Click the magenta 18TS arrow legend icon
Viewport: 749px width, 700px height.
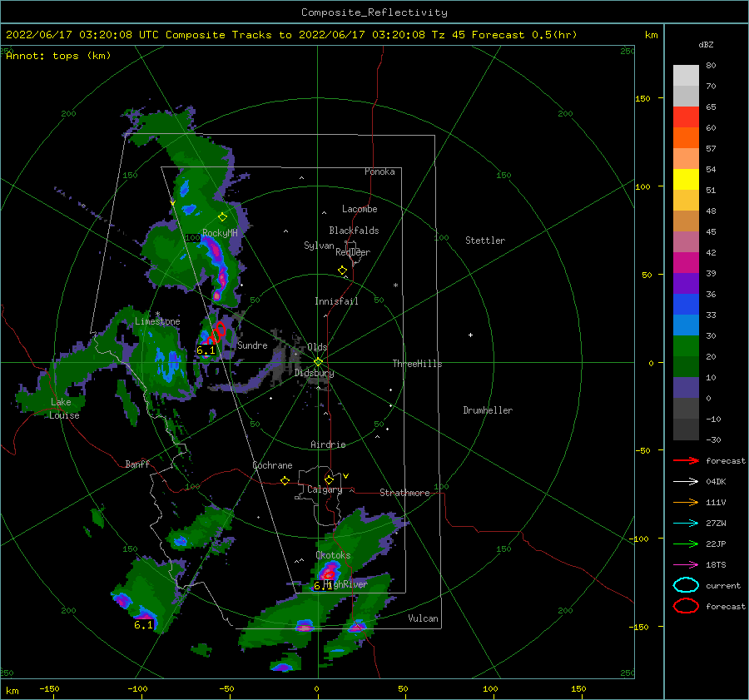[686, 565]
